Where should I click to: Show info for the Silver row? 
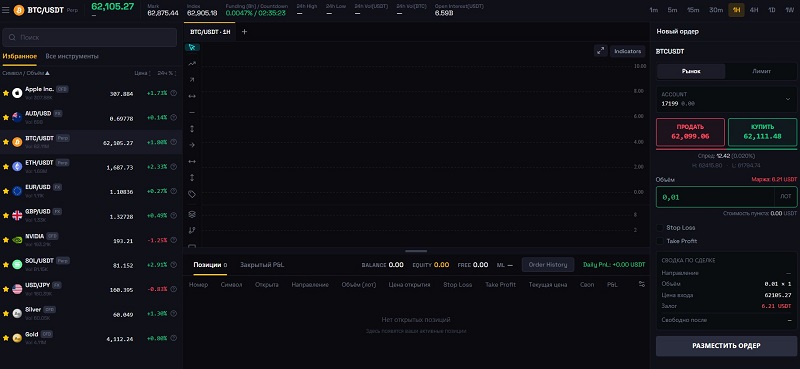173,313
